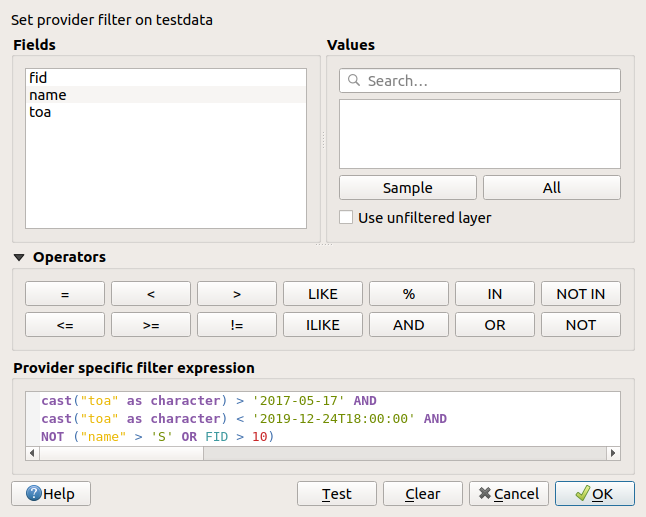Insert the equals operator
Screen dimensions: 646x517
(x=64, y=294)
